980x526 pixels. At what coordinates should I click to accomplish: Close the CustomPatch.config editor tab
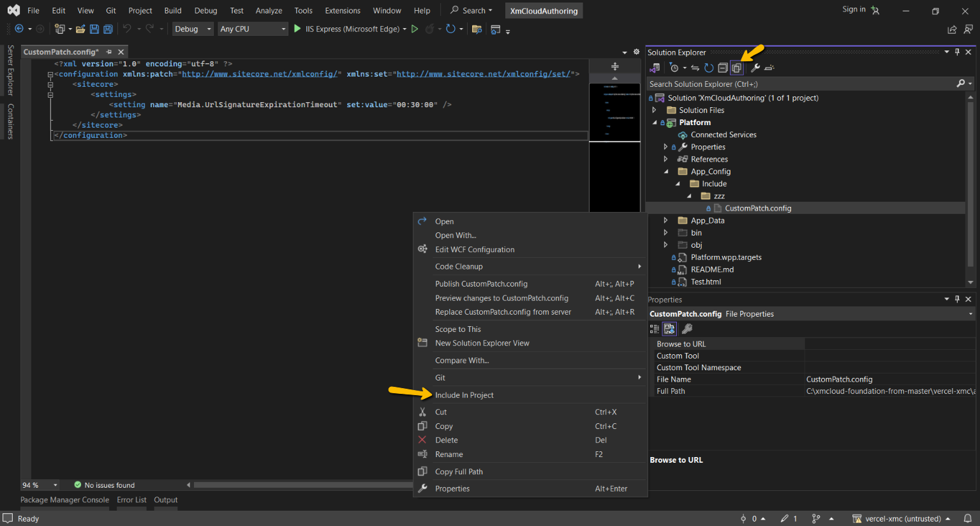tap(121, 52)
